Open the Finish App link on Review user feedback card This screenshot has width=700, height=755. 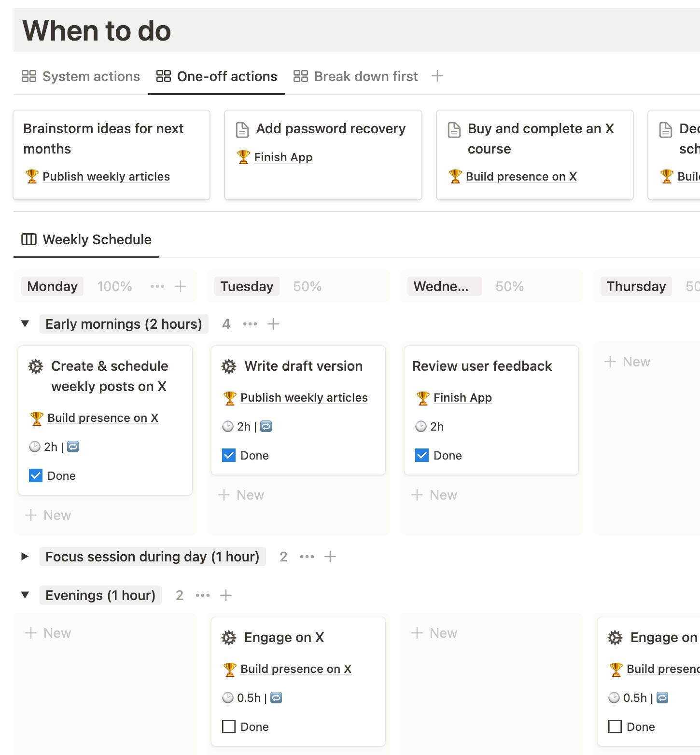pyautogui.click(x=462, y=398)
